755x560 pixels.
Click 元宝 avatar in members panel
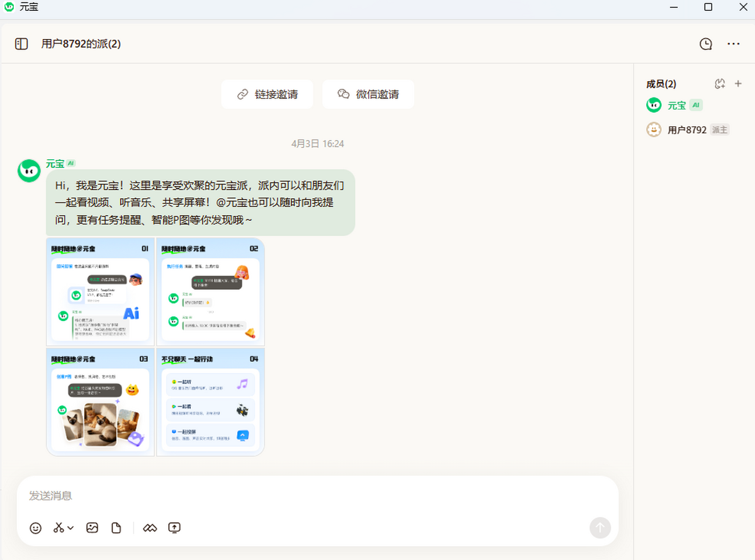[654, 105]
